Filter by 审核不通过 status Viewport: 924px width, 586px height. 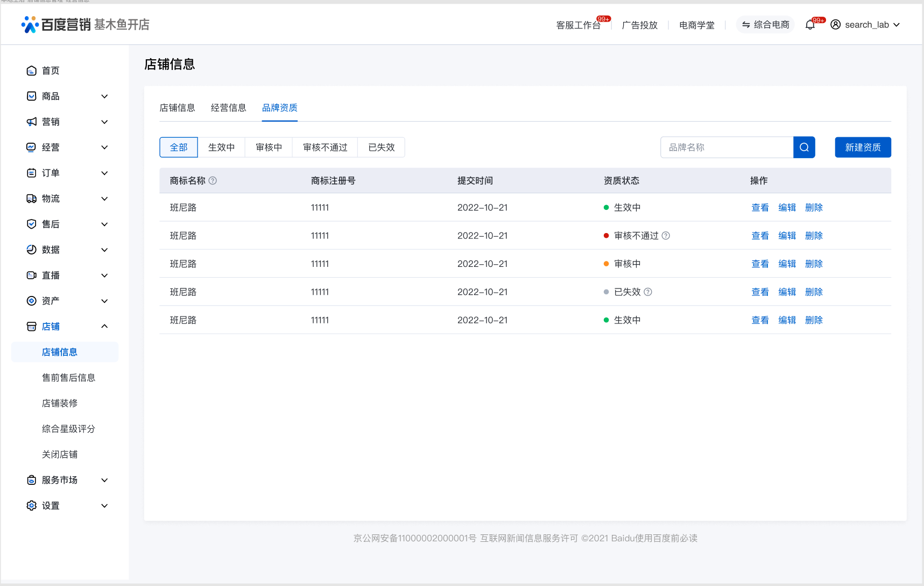click(x=325, y=147)
